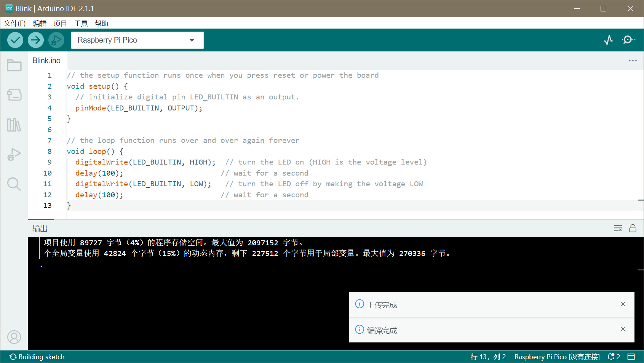Click line number 13 in the gutter
The image size is (644, 363).
[x=47, y=206]
